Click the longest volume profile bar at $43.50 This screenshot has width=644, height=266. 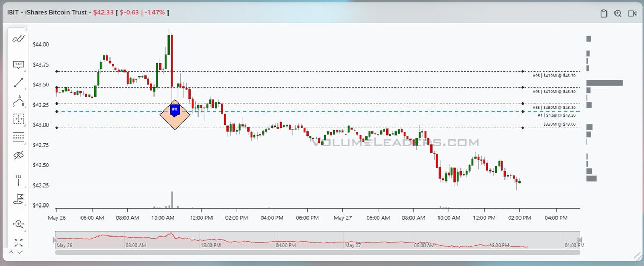[x=604, y=83]
